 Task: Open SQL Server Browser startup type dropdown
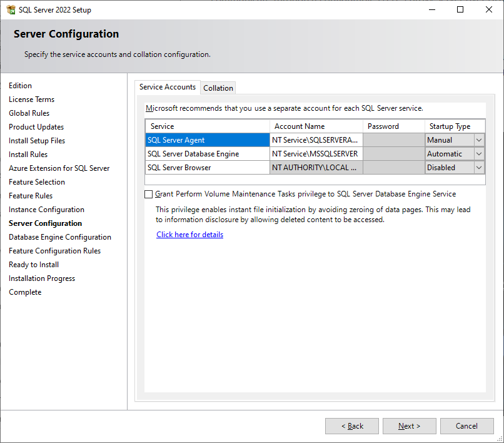(x=479, y=168)
